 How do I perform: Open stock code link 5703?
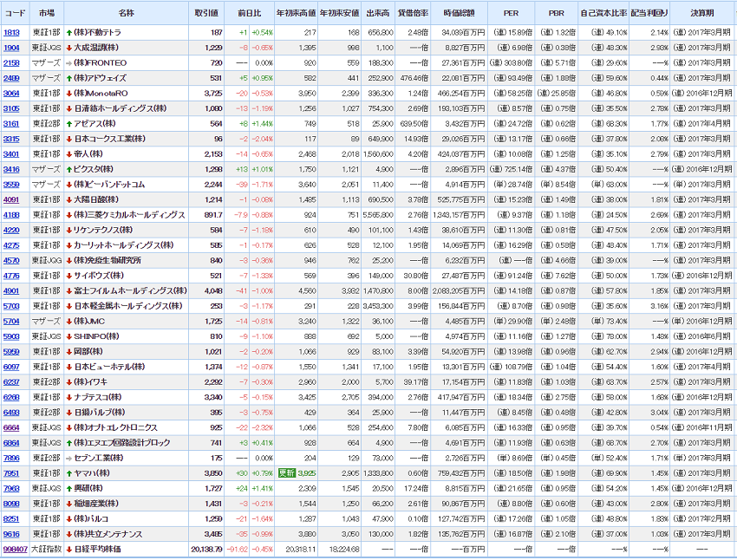(x=11, y=306)
